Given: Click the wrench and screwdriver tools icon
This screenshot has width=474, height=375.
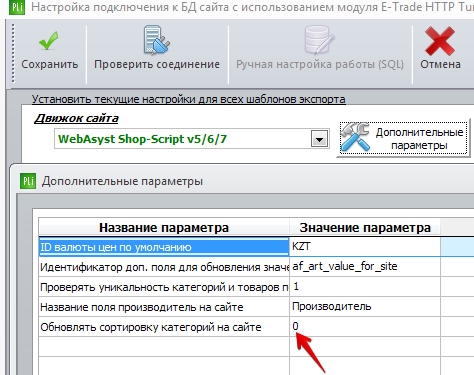Looking at the screenshot, I should [356, 137].
